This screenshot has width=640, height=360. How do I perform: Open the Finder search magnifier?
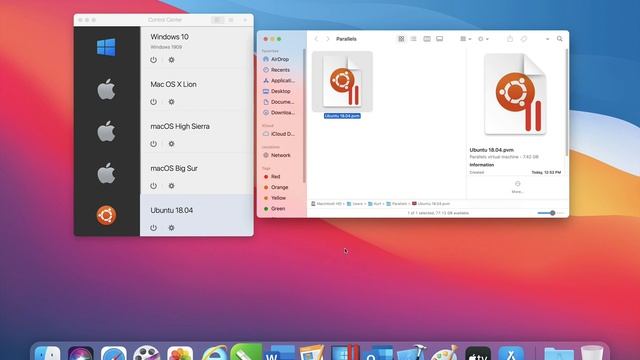point(560,39)
